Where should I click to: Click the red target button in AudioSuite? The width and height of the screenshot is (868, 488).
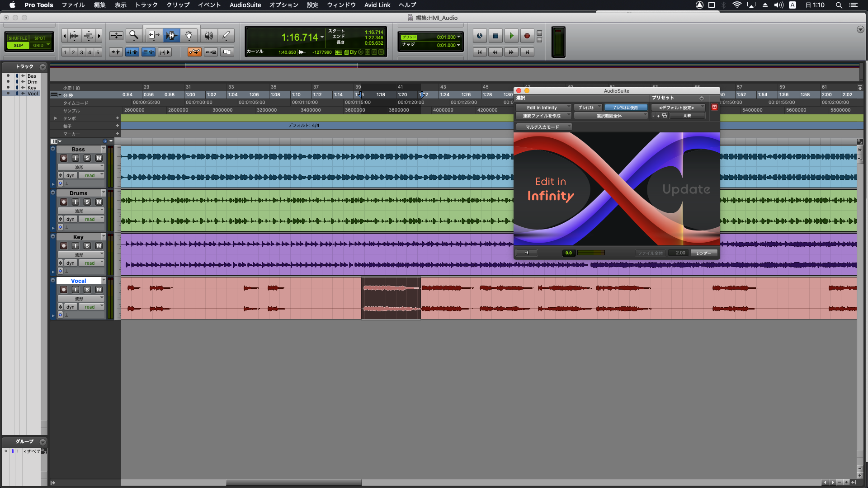[x=714, y=107]
